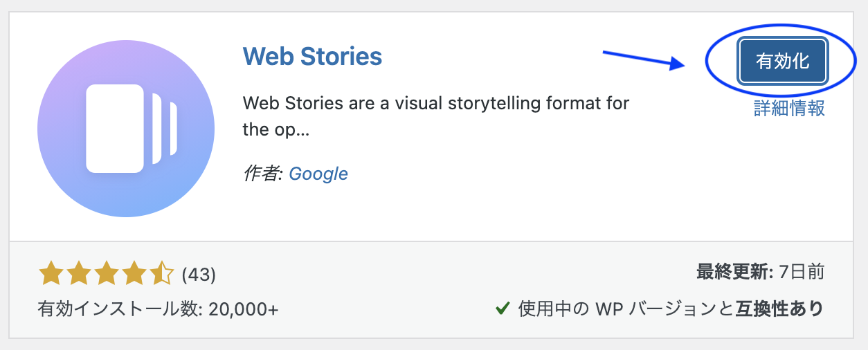Click the Web Stories plugin icon
This screenshot has width=868, height=350.
click(126, 129)
